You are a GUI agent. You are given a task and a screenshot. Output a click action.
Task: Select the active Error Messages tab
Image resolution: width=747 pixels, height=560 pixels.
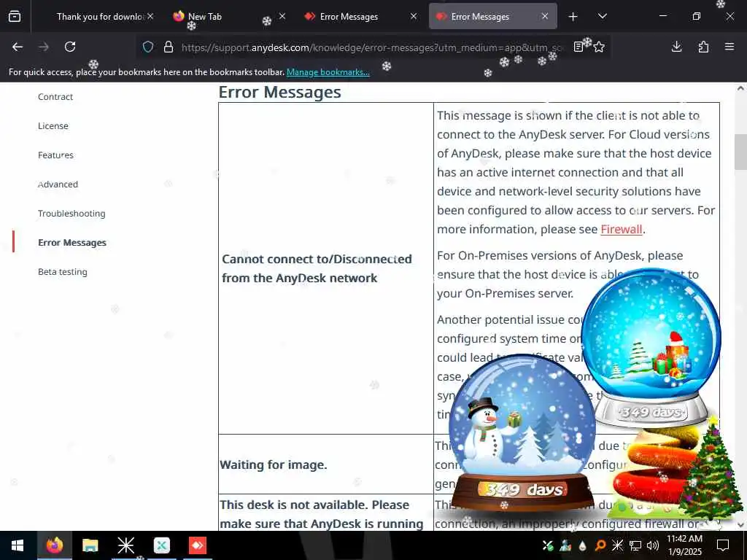492,17
